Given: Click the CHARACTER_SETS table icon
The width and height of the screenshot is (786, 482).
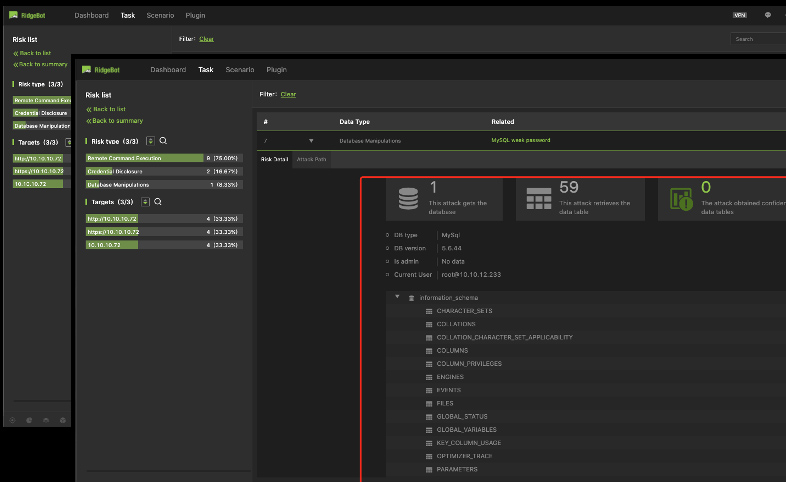Looking at the screenshot, I should coord(429,311).
